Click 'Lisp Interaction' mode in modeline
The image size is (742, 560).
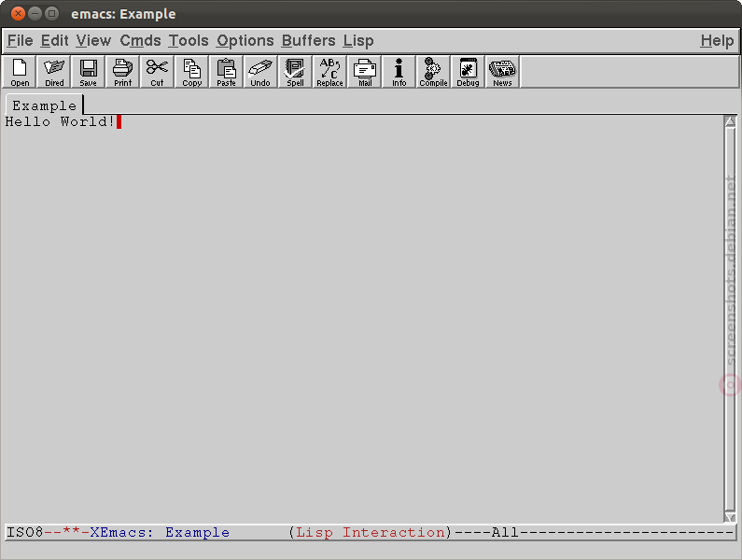(x=370, y=533)
